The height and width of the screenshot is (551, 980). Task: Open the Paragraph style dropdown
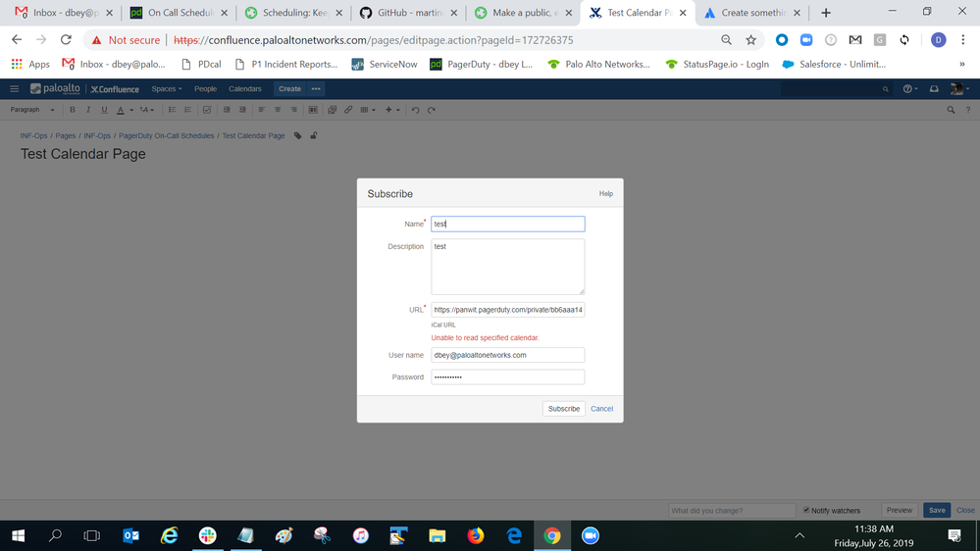32,110
